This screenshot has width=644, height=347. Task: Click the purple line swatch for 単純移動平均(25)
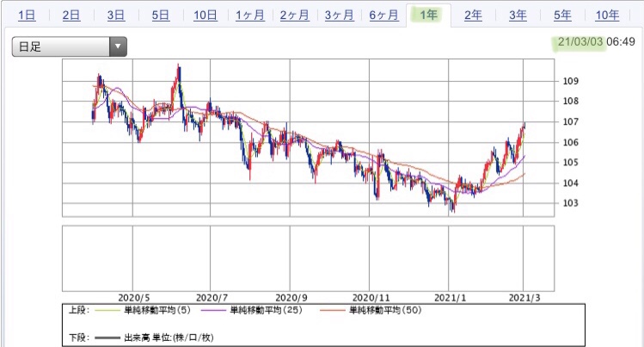(213, 311)
